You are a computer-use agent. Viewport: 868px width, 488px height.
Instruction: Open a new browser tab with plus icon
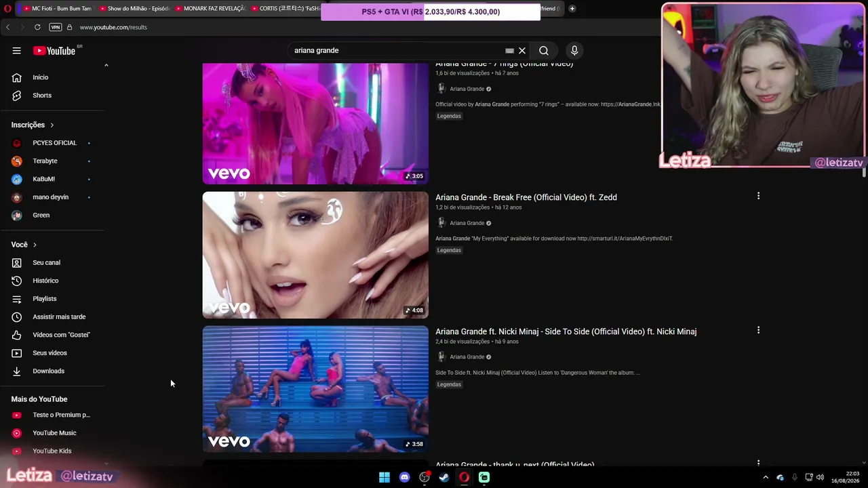pos(572,9)
